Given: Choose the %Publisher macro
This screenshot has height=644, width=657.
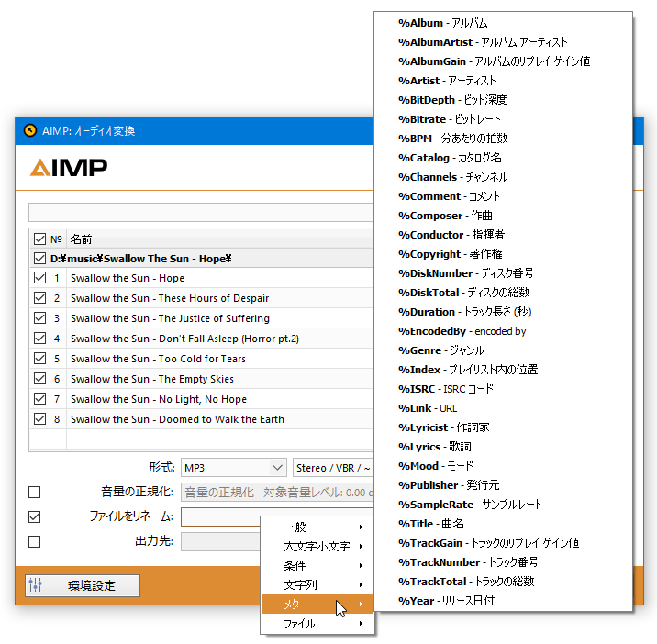Looking at the screenshot, I should [x=503, y=485].
